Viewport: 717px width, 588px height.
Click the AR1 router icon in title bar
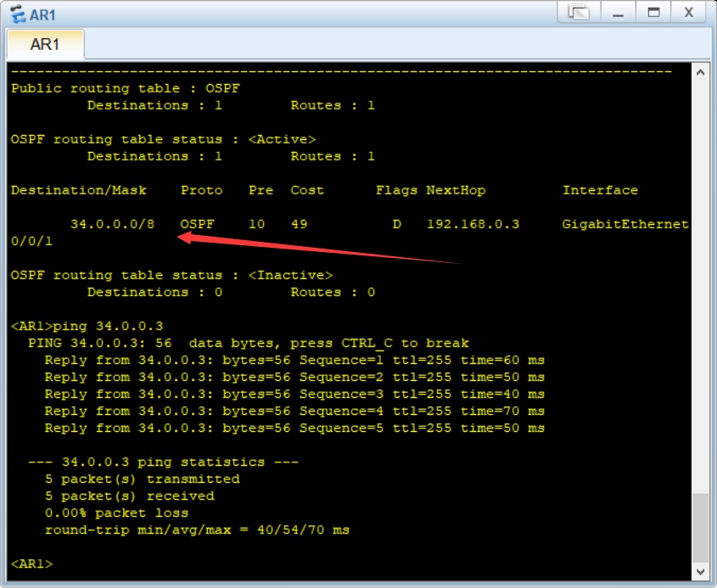(x=18, y=14)
